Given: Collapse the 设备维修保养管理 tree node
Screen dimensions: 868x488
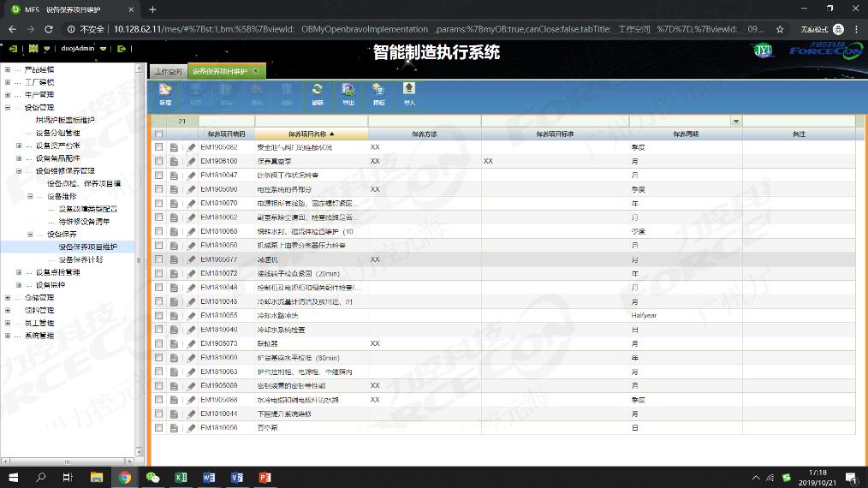Looking at the screenshot, I should pos(19,171).
